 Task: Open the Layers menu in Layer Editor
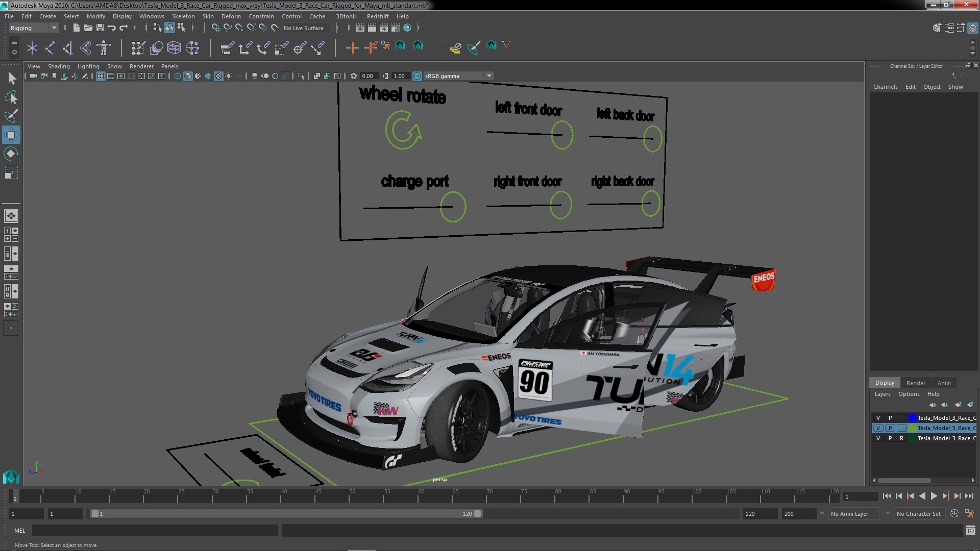pyautogui.click(x=882, y=394)
